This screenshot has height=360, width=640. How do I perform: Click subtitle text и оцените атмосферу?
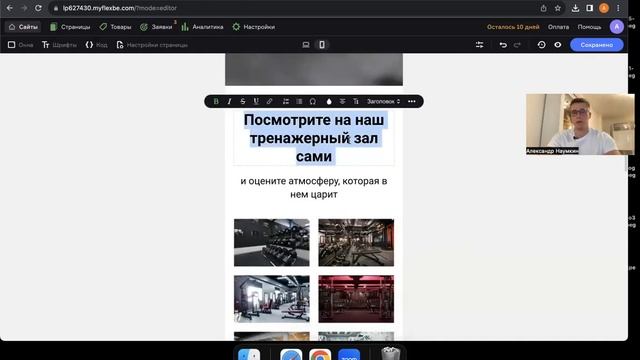(x=314, y=187)
